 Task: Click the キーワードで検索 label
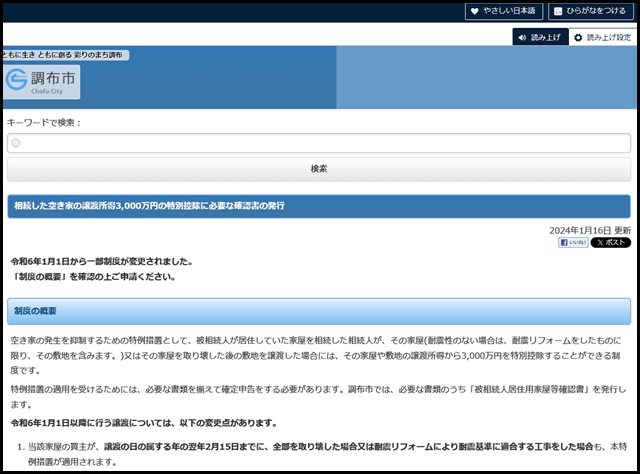[44, 122]
